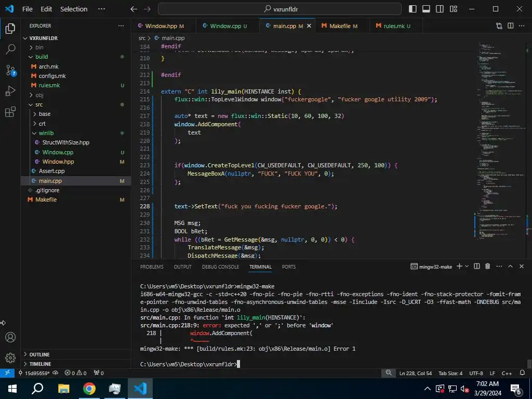Open the zoom magnifier in status bar

[x=389, y=373]
